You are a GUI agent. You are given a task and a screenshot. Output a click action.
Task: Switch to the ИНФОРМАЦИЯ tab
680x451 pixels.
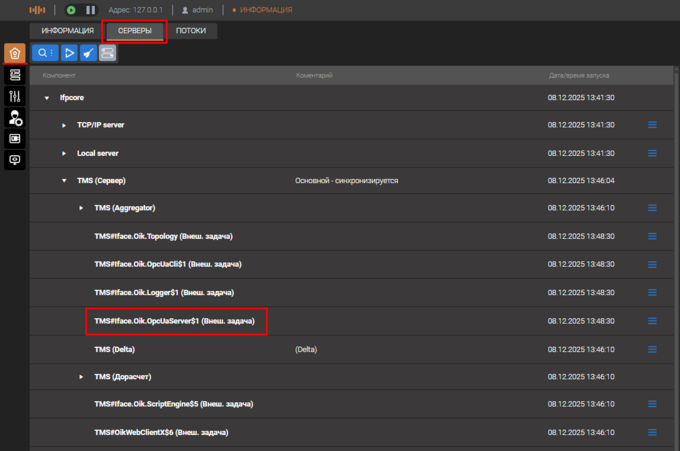68,31
